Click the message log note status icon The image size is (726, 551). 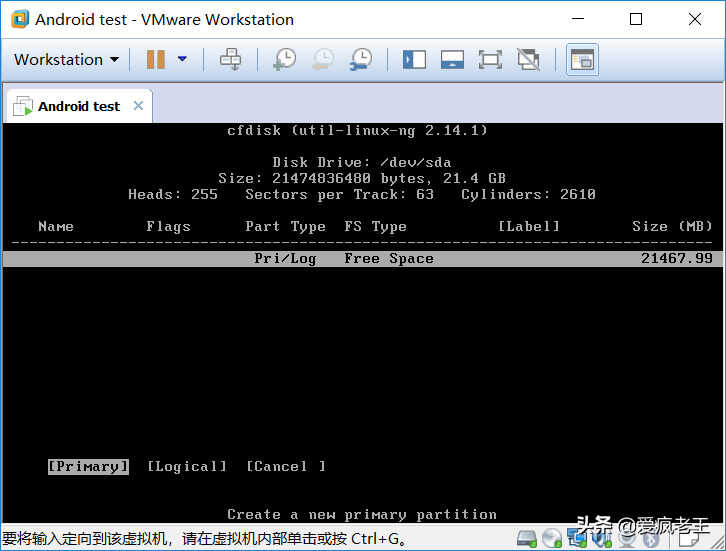click(x=689, y=540)
